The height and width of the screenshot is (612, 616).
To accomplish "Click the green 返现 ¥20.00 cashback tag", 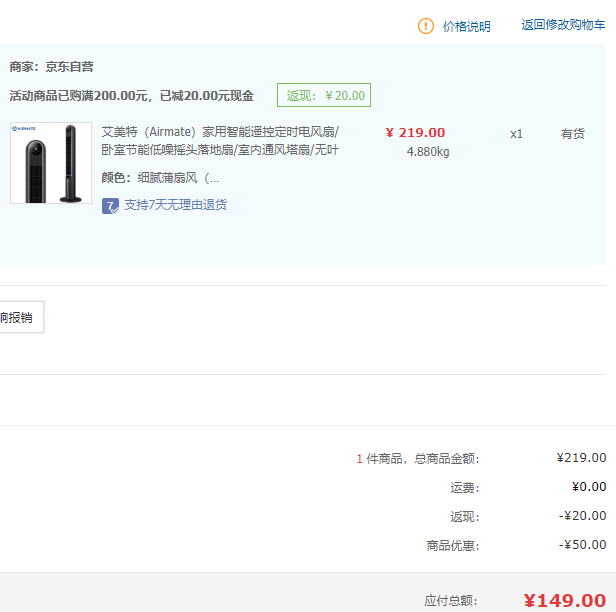I will (x=324, y=95).
